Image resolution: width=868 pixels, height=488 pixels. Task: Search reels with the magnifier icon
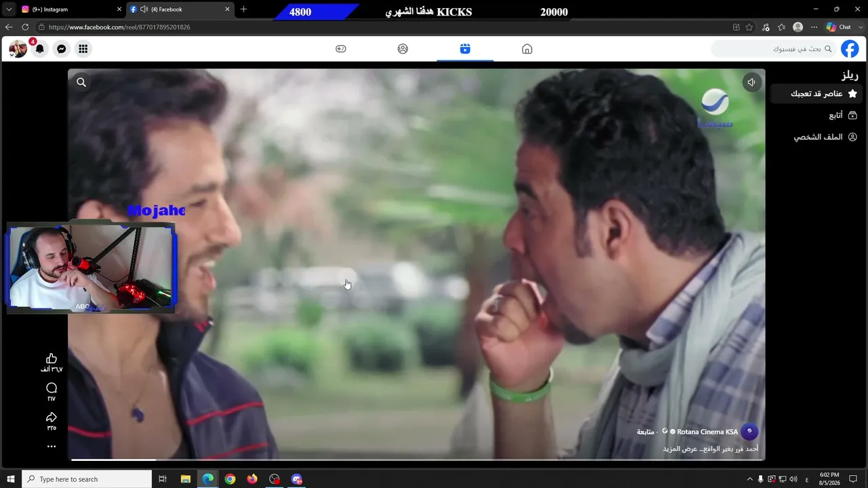coord(81,83)
